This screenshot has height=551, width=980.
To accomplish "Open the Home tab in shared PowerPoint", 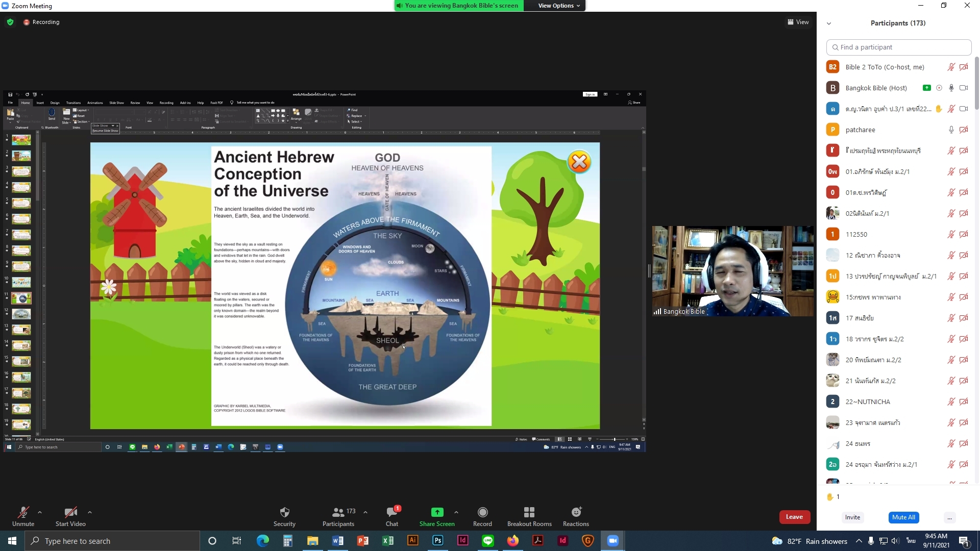I will click(26, 103).
